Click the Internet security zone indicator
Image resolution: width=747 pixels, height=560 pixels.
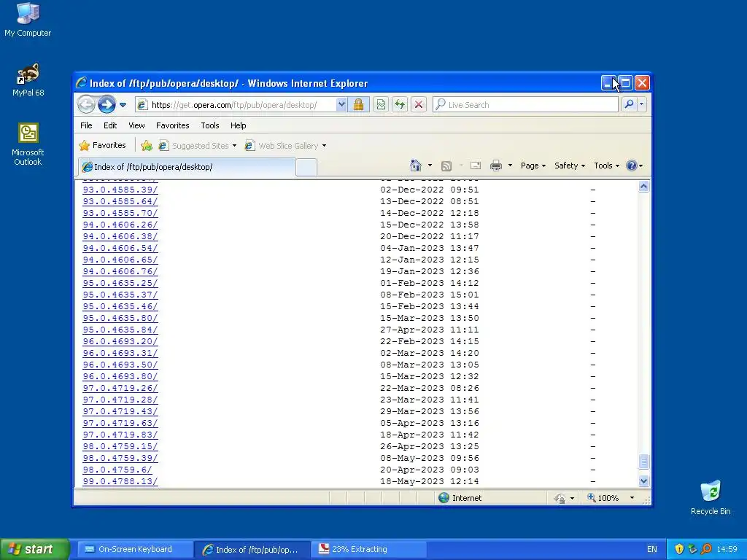click(460, 497)
